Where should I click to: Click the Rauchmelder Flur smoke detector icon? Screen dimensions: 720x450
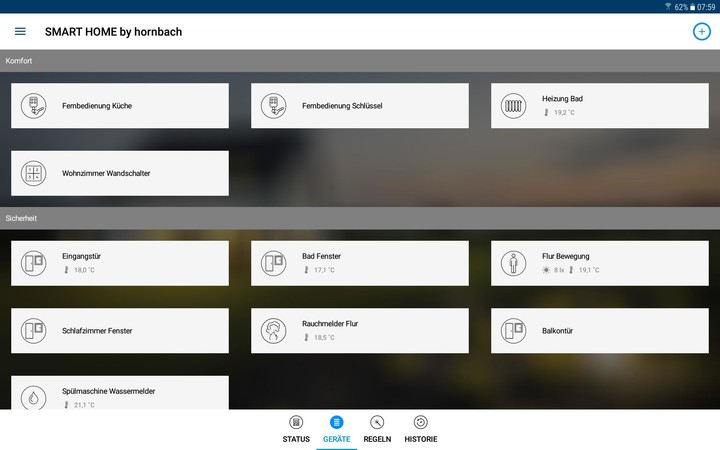click(274, 331)
